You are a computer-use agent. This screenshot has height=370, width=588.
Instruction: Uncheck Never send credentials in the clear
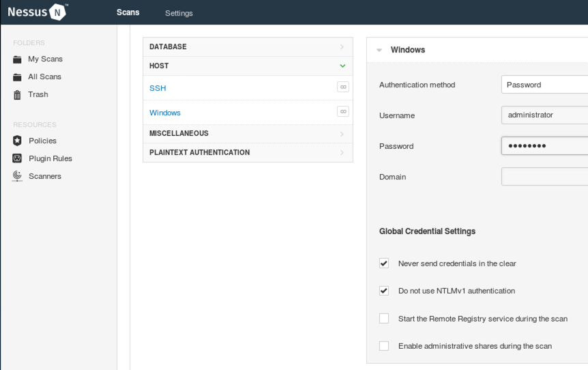(x=384, y=264)
